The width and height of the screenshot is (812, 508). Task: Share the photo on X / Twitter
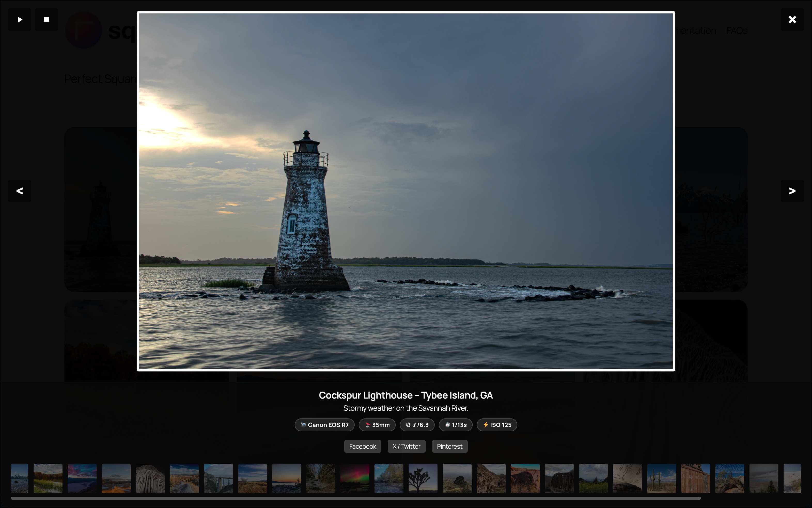pyautogui.click(x=406, y=446)
